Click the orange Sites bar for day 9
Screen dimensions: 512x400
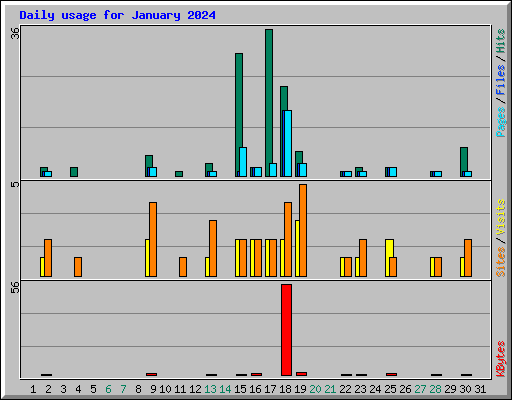pos(153,239)
